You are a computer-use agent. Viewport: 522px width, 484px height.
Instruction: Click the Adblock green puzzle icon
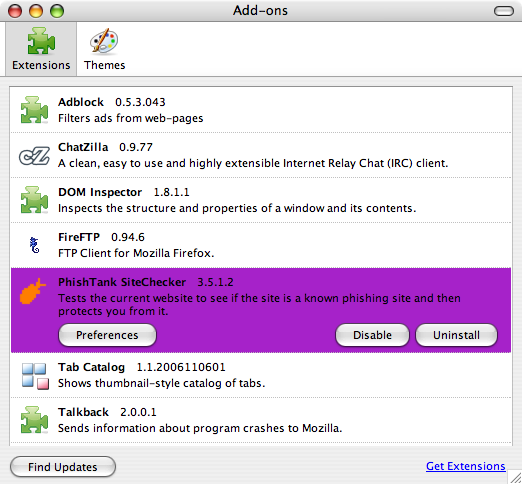pyautogui.click(x=34, y=110)
